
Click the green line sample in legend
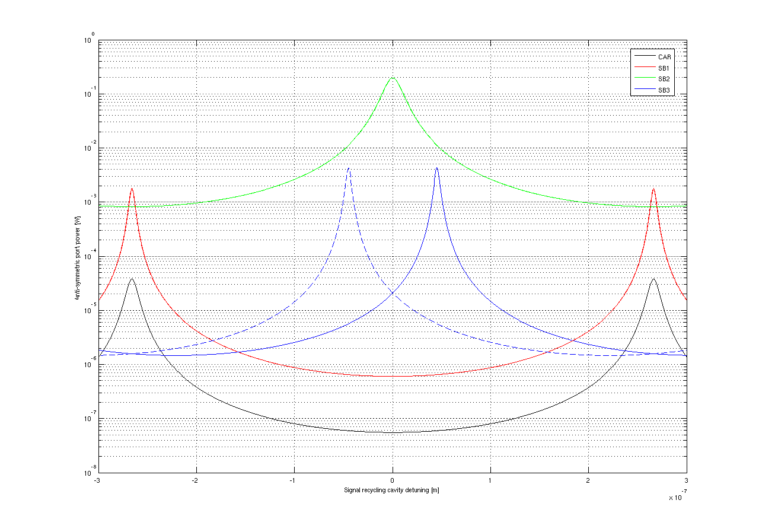(644, 79)
